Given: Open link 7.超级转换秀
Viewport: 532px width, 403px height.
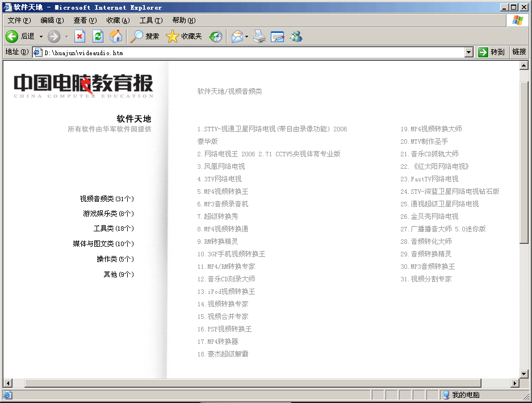Looking at the screenshot, I should click(218, 217).
